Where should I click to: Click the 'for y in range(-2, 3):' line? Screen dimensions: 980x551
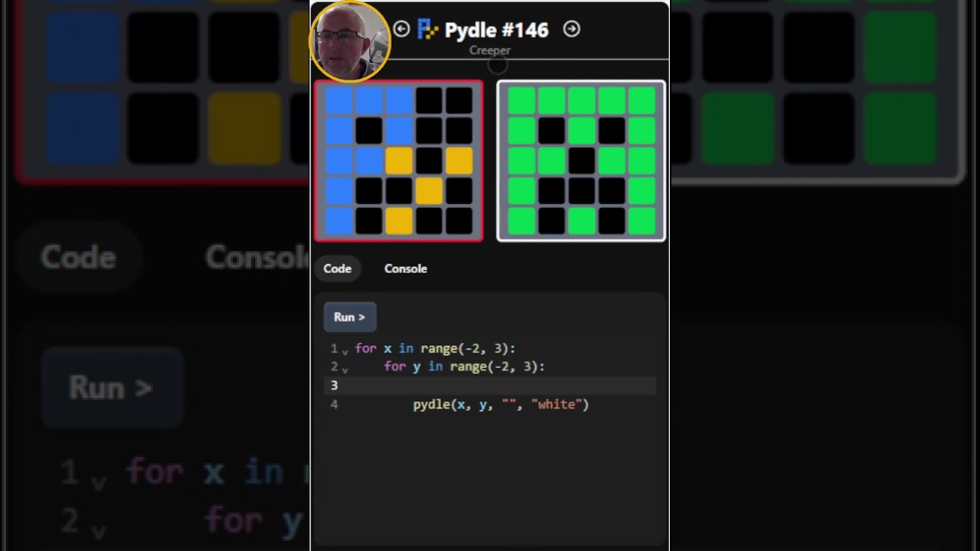[464, 367]
